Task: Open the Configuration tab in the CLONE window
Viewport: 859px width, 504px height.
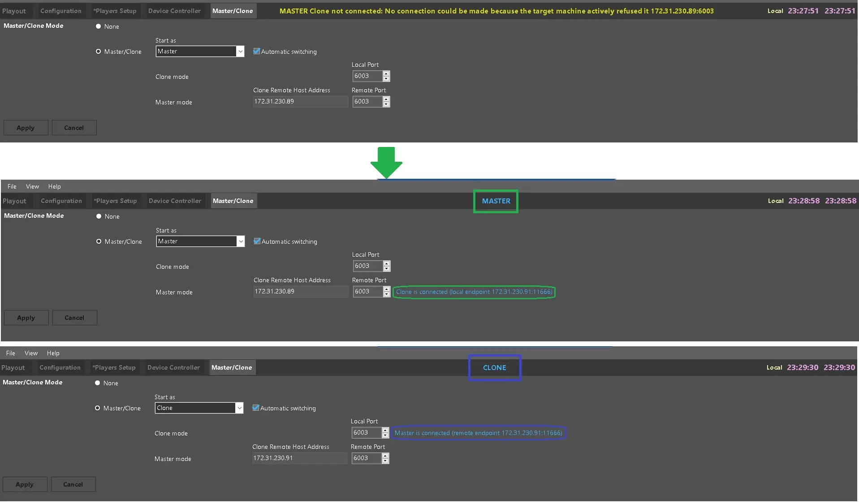Action: (x=60, y=368)
